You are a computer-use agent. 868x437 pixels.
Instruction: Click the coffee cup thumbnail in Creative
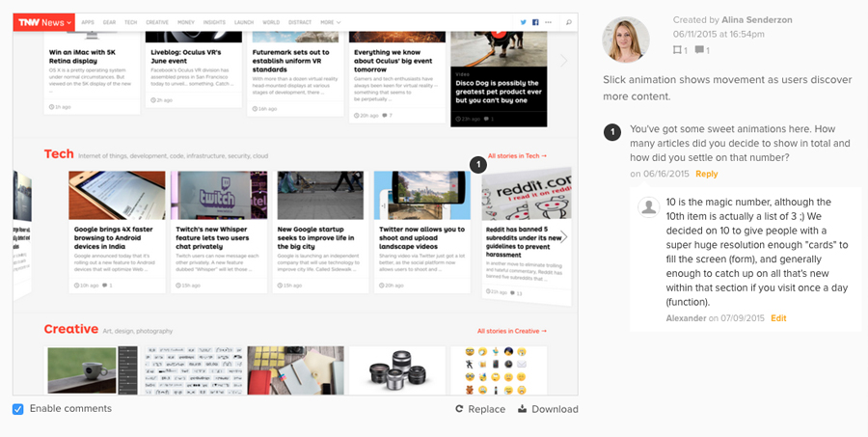coord(92,370)
